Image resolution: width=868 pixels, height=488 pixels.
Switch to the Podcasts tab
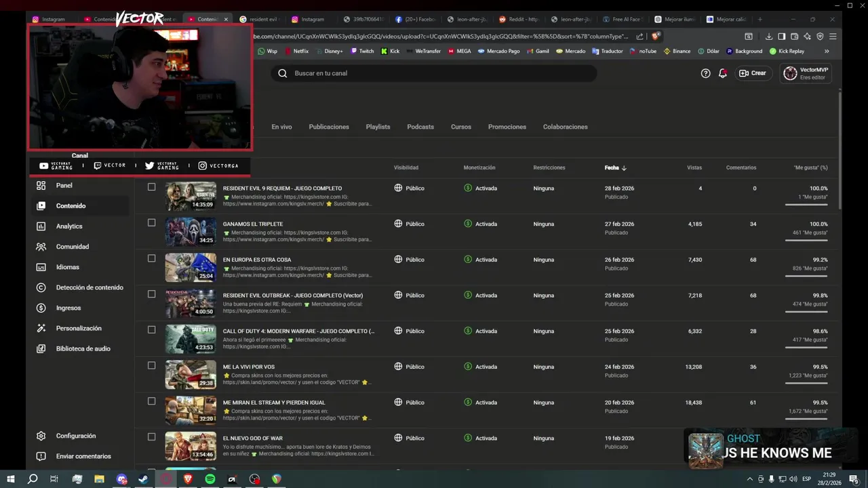click(420, 127)
